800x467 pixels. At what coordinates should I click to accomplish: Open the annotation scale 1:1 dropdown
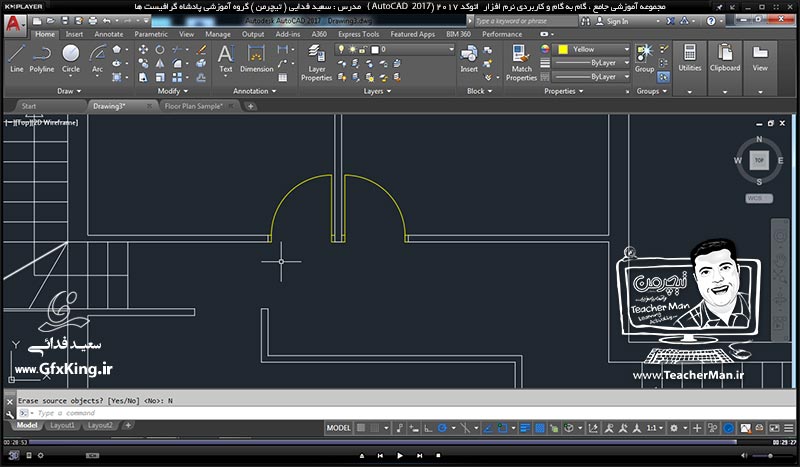[655, 428]
